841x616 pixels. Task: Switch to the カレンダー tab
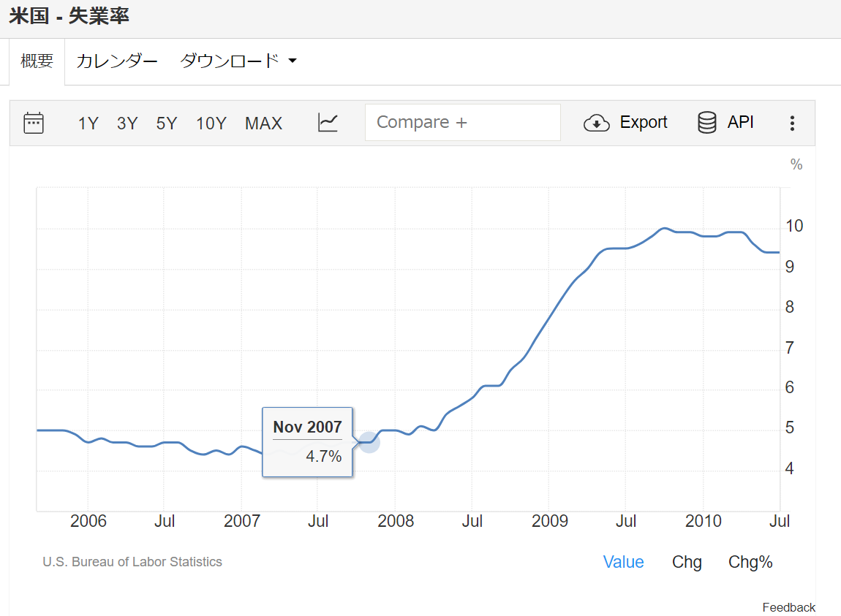coord(117,61)
